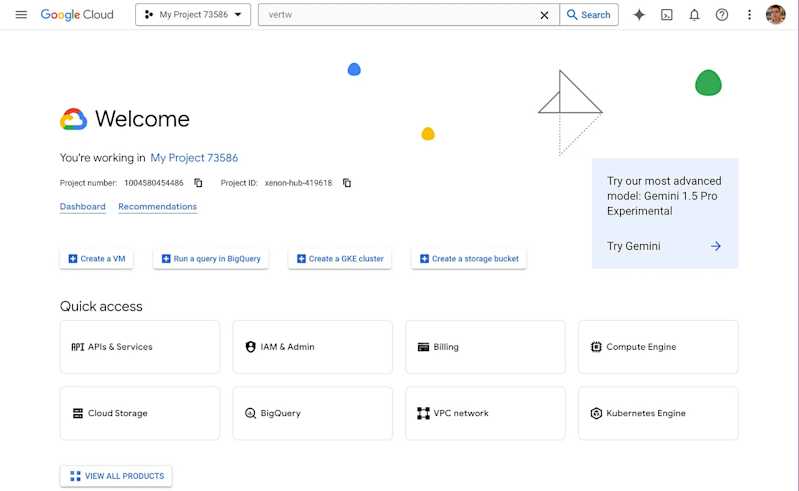Open the hamburger navigation menu

pos(21,15)
